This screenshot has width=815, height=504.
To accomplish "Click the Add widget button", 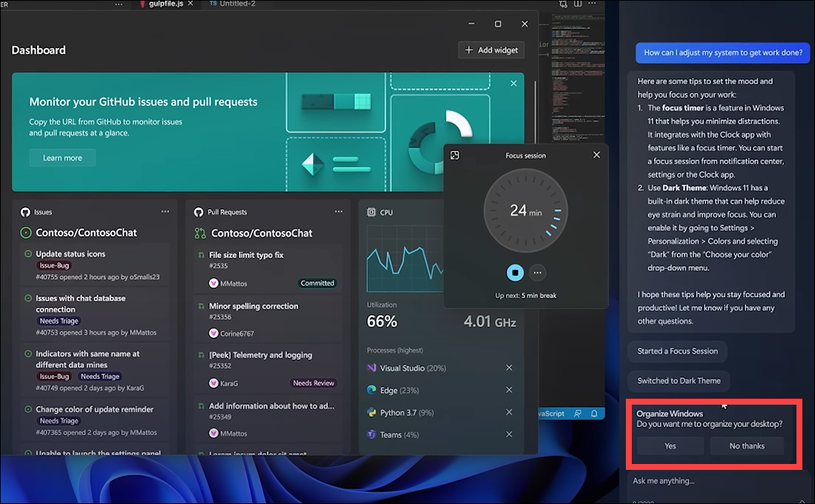I will click(491, 50).
